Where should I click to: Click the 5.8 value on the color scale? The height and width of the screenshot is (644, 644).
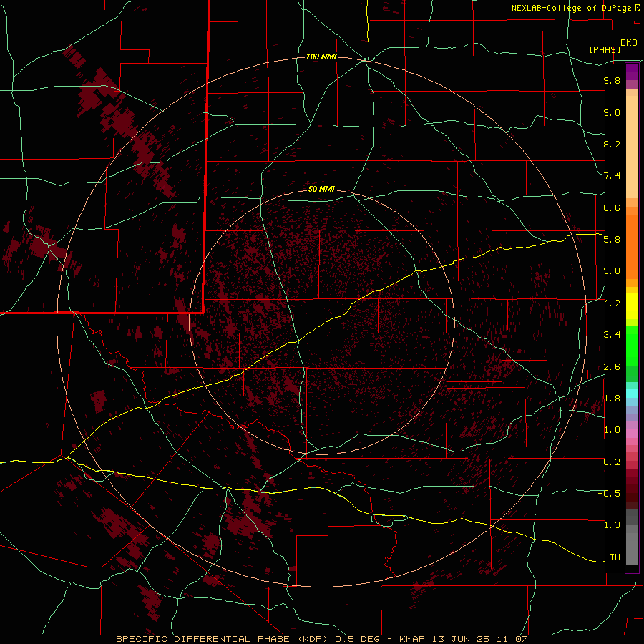(612, 240)
